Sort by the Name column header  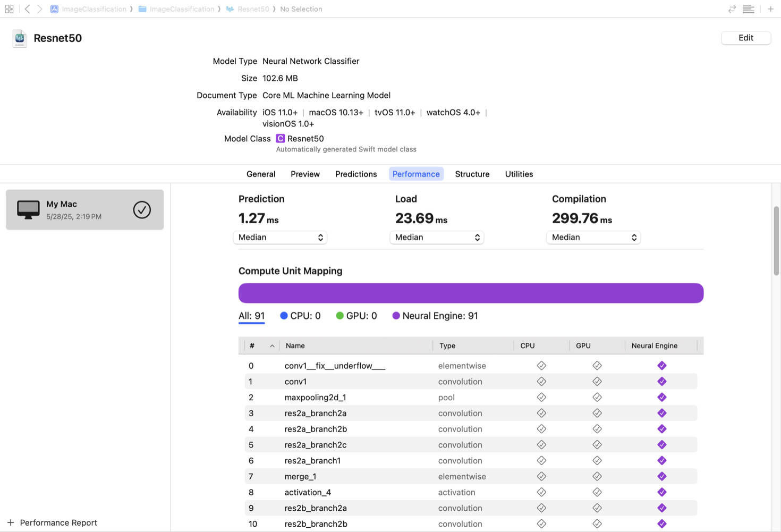point(356,346)
